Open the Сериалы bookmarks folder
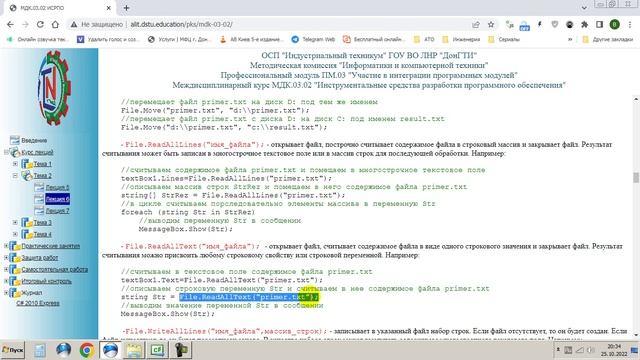This screenshot has height=360, width=640. [504, 39]
